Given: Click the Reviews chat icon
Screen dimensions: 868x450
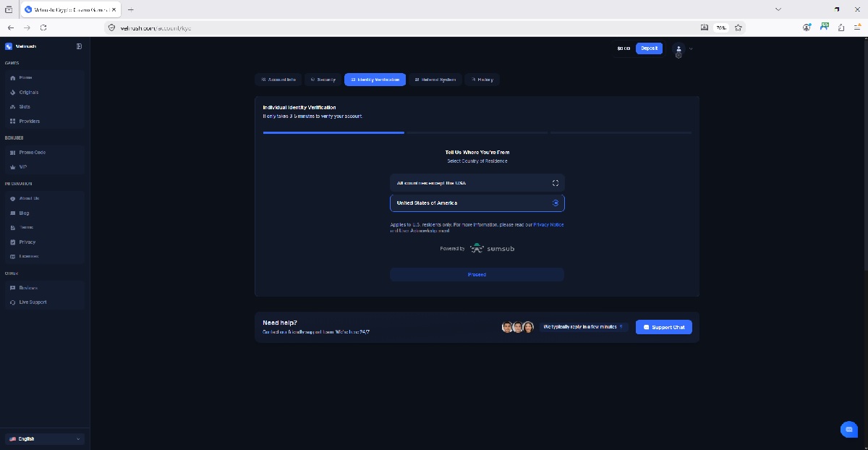Looking at the screenshot, I should pos(12,288).
